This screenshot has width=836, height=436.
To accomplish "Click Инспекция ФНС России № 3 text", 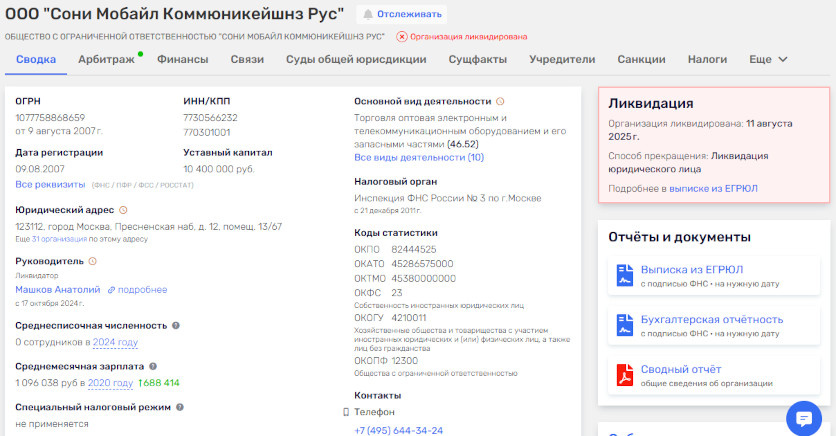I will click(x=448, y=198).
